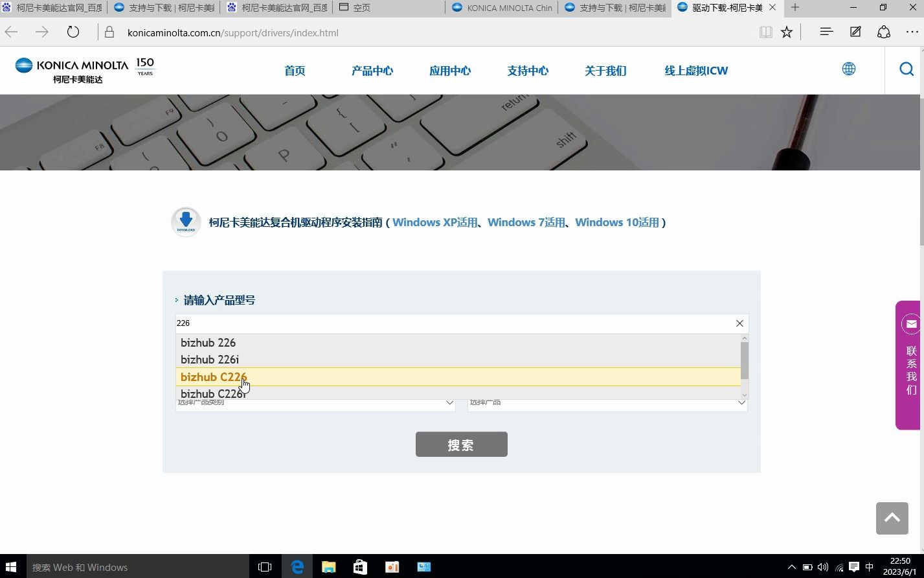Open the Windows XP适用 install guide link
924x578 pixels.
click(435, 222)
